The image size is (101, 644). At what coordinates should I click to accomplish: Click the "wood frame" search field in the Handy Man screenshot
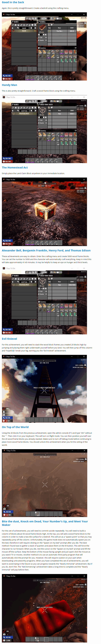(24, 111)
